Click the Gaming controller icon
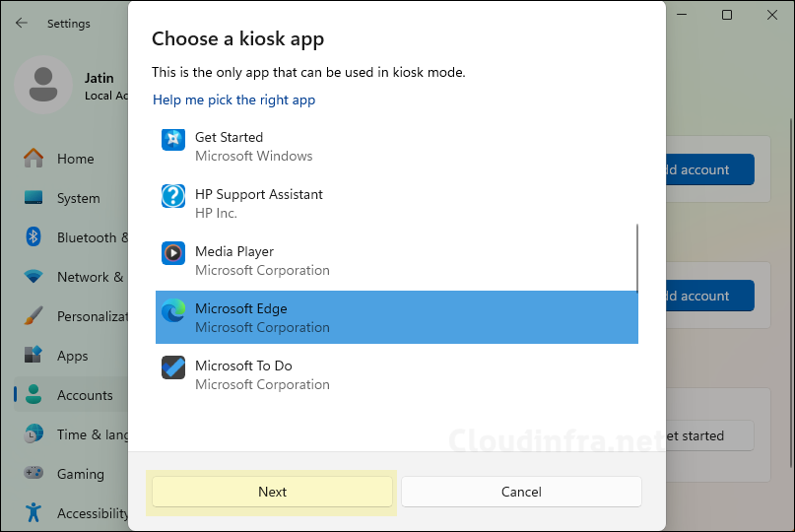Screen dimensions: 795x532 click(x=33, y=473)
